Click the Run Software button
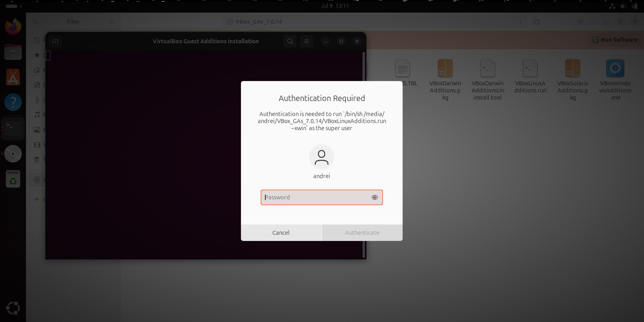The width and height of the screenshot is (644, 322). [x=615, y=40]
